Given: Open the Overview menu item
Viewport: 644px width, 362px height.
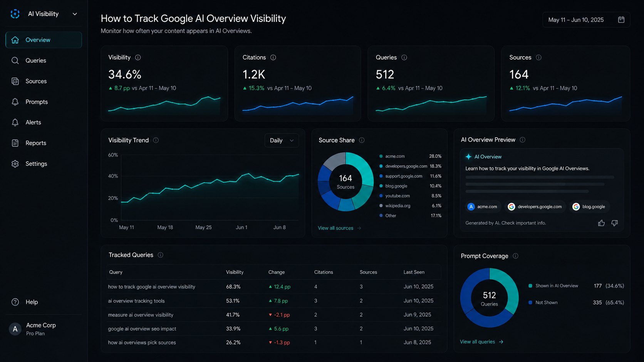Looking at the screenshot, I should pos(44,40).
